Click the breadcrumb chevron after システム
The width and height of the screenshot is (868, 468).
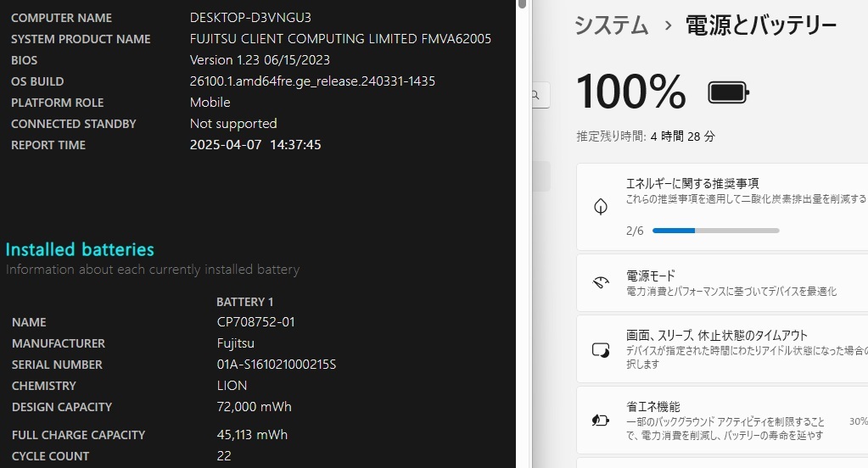pyautogui.click(x=668, y=25)
